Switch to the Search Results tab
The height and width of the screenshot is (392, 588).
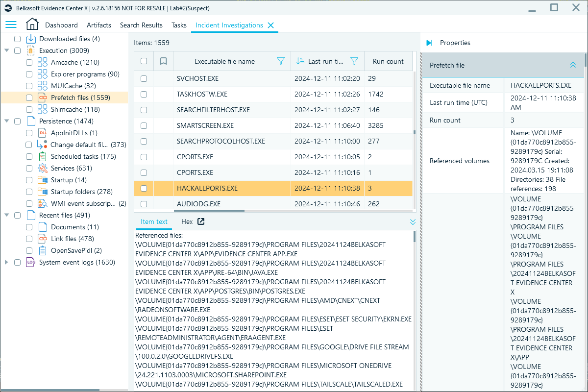141,25
